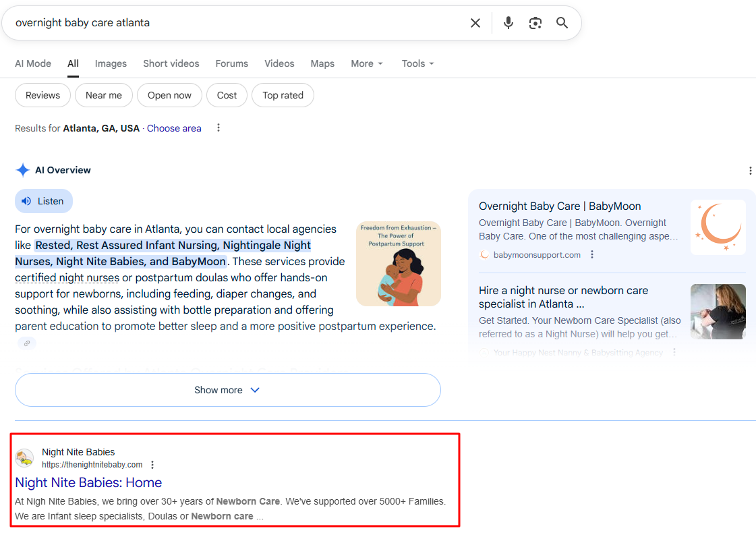
Task: Switch to the Maps tab
Action: 322,63
